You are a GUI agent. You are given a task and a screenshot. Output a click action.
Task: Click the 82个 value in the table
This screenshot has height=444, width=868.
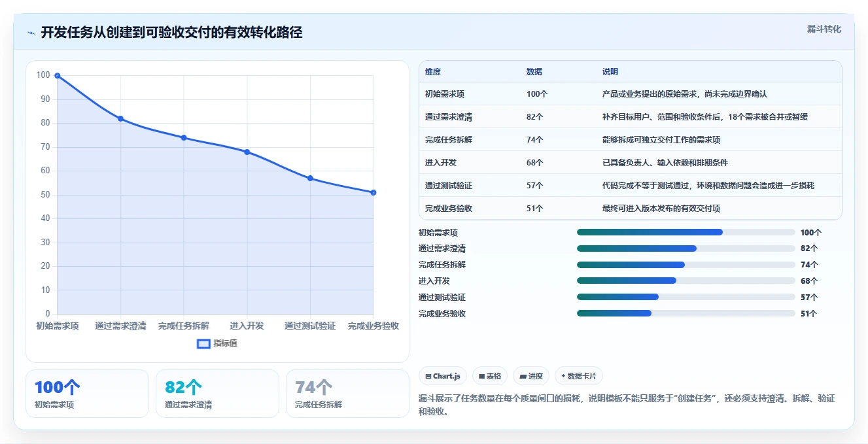tap(534, 117)
